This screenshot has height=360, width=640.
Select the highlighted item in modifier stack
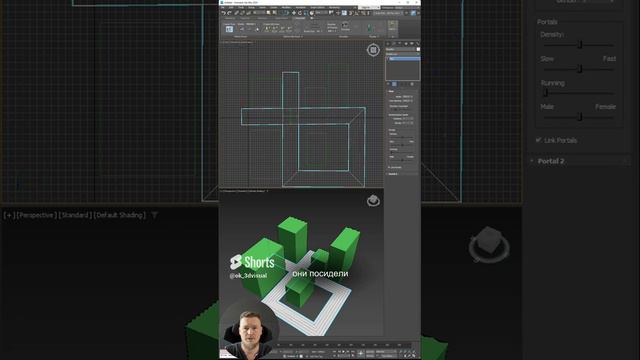coord(403,58)
